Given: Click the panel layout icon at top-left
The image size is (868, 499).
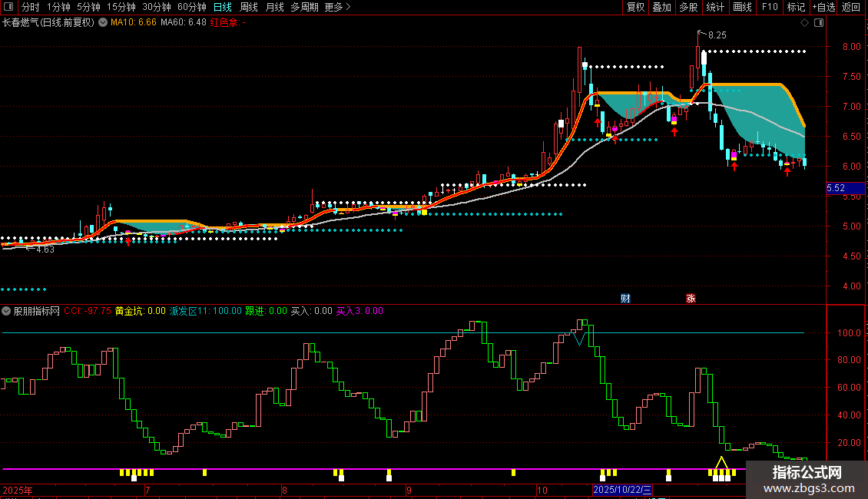Looking at the screenshot, I should 8,7.
